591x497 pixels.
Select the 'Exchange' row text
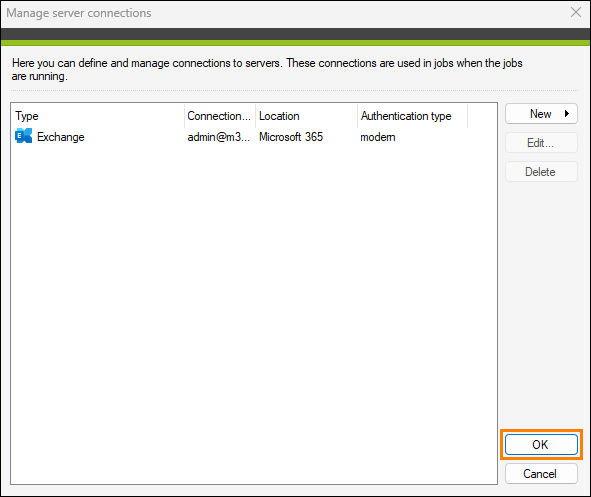(61, 137)
